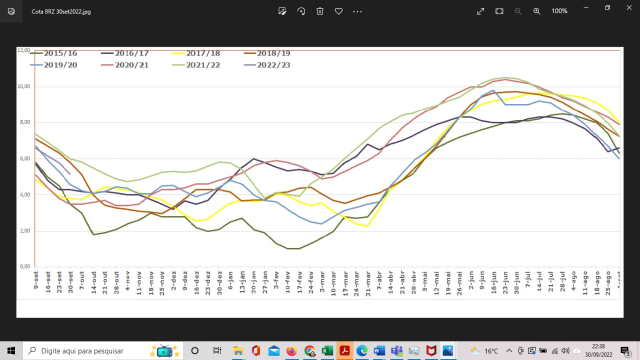Click the 2015/16 legend entry in the chart
Viewport: 640px width, 360px height.
pos(53,53)
